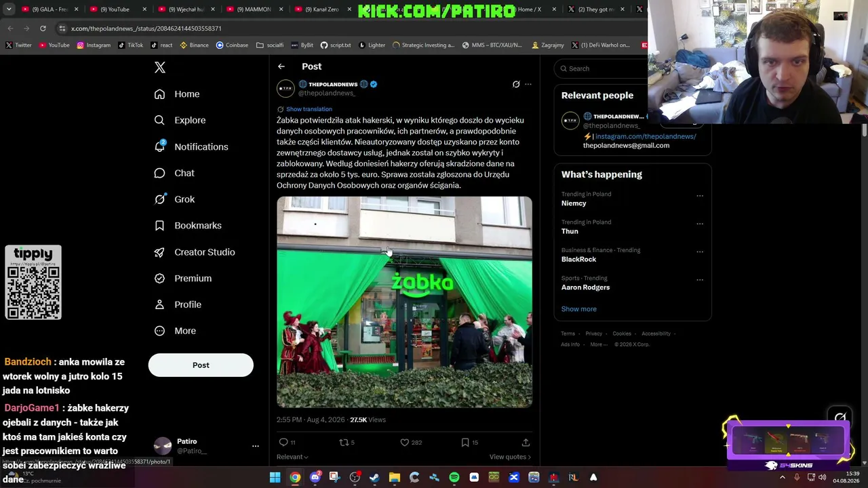Open the socialfi bookmarks folder
The image size is (868, 488).
(270, 45)
